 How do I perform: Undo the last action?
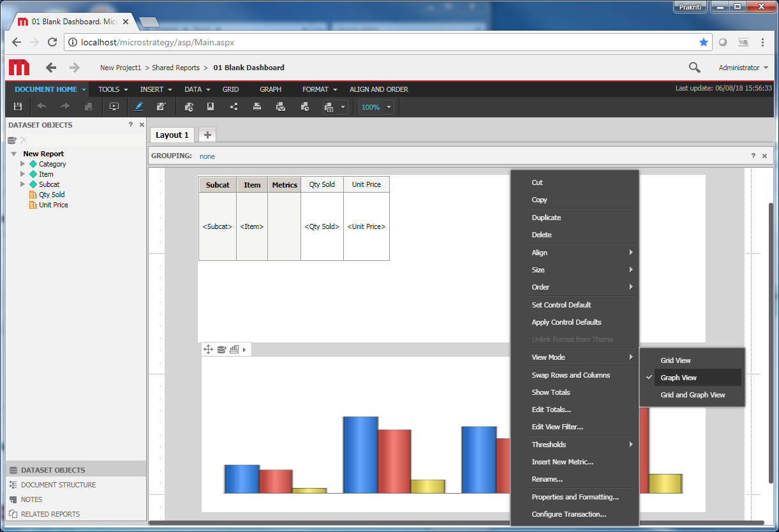click(x=41, y=107)
